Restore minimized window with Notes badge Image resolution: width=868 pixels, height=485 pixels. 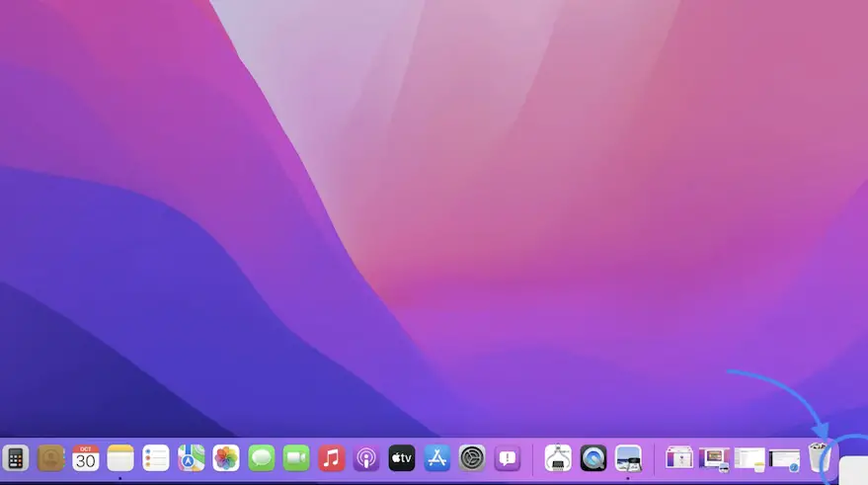click(x=750, y=459)
